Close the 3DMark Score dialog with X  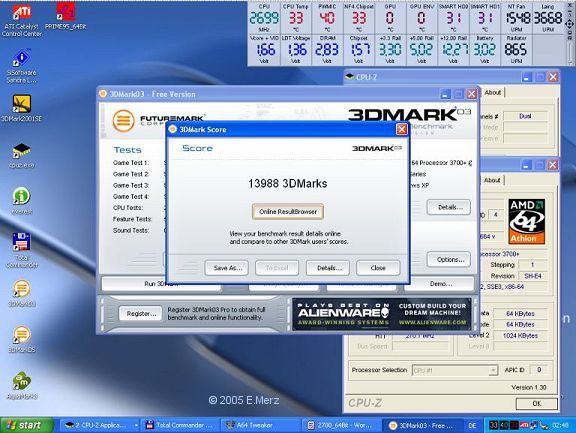click(402, 129)
